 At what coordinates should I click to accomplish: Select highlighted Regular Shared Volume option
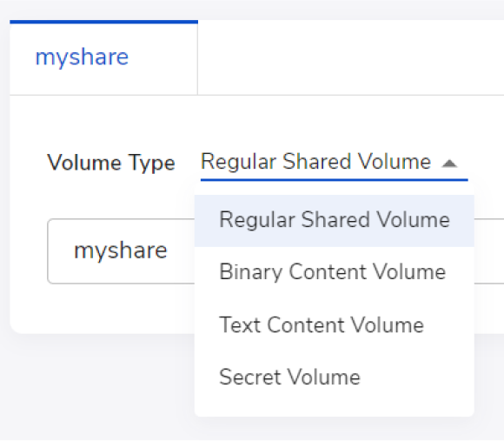[335, 221]
